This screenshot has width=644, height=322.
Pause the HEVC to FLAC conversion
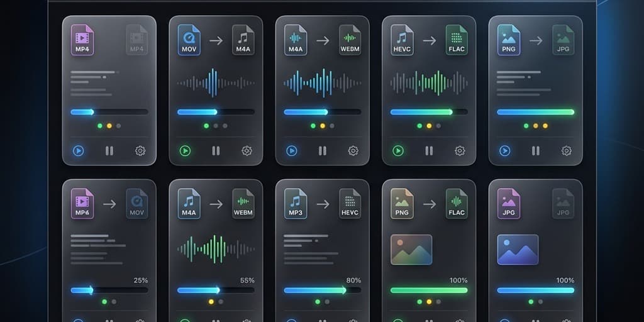pos(429,151)
